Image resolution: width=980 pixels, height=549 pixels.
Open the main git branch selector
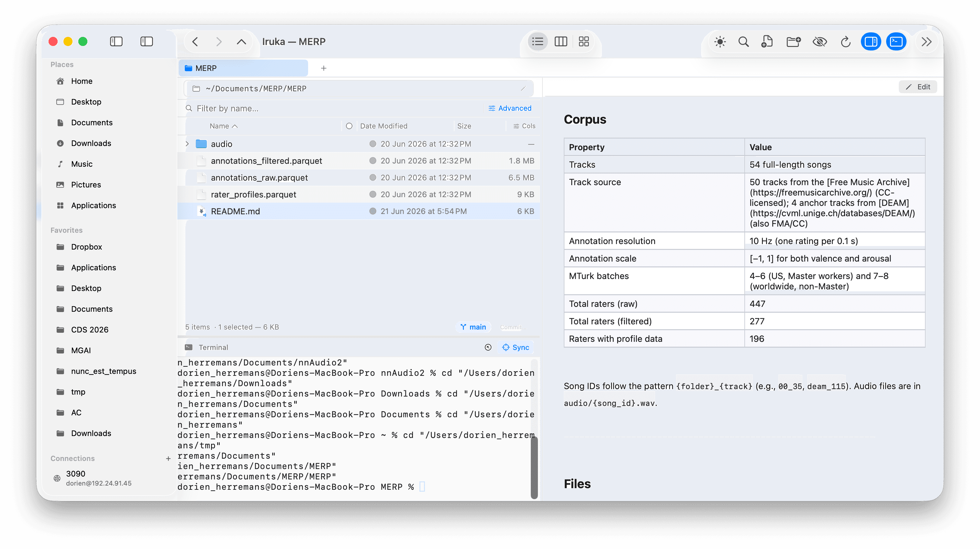point(473,327)
